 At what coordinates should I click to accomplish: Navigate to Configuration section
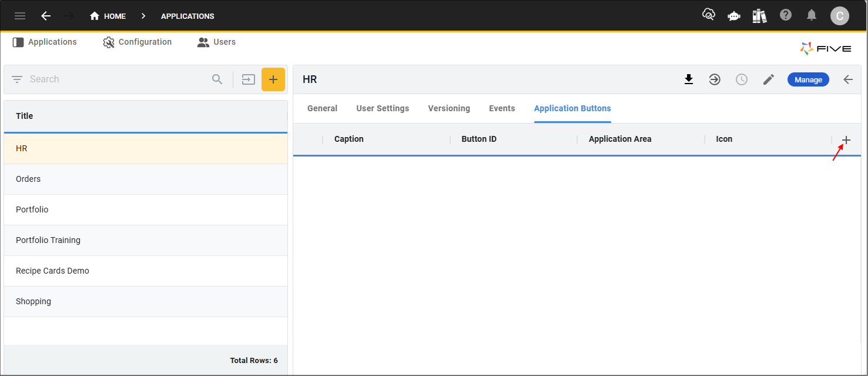click(x=138, y=42)
